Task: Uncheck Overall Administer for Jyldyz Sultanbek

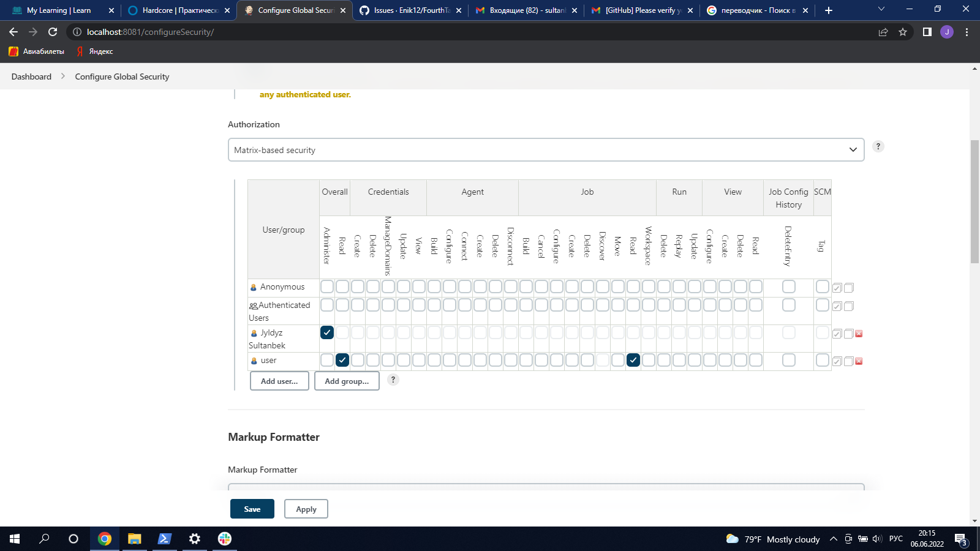Action: click(327, 332)
